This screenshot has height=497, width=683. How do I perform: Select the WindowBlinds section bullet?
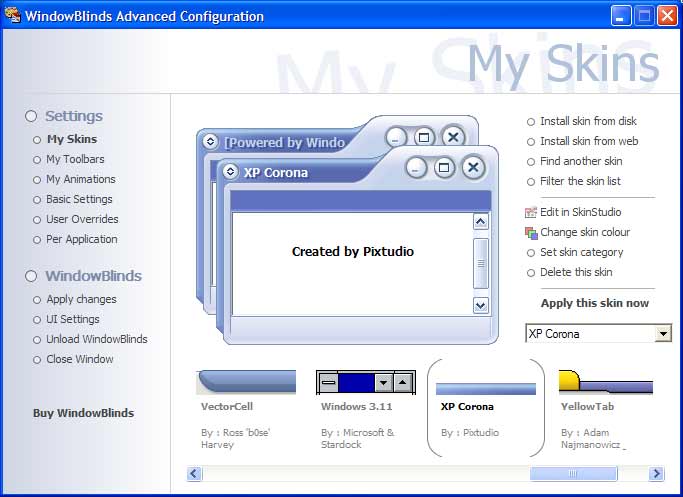[x=31, y=276]
